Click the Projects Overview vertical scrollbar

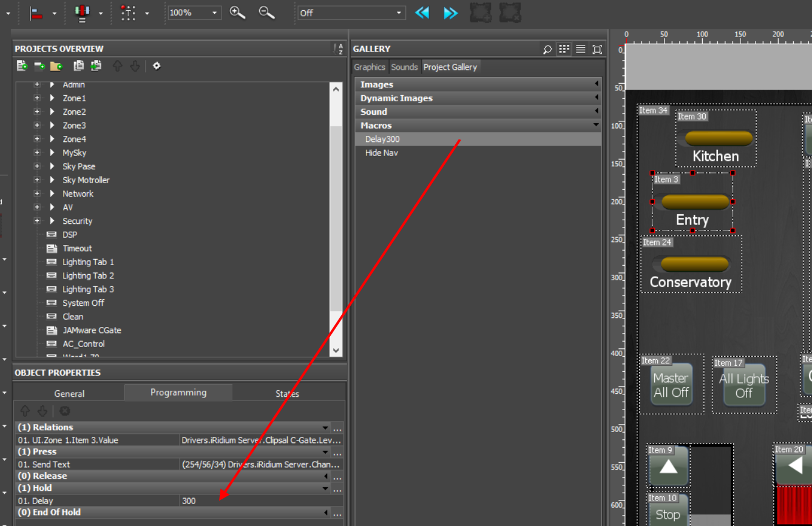click(336, 218)
